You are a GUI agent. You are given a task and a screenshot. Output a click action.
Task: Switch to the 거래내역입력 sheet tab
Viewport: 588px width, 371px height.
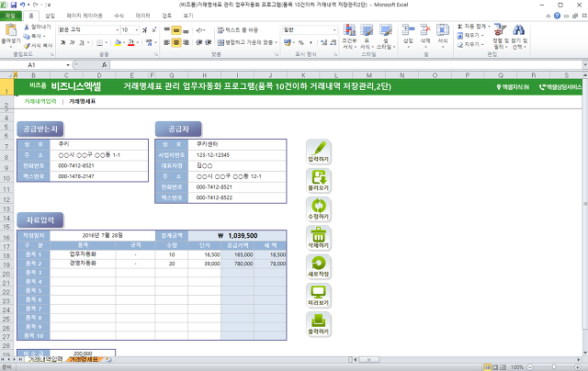pyautogui.click(x=45, y=359)
